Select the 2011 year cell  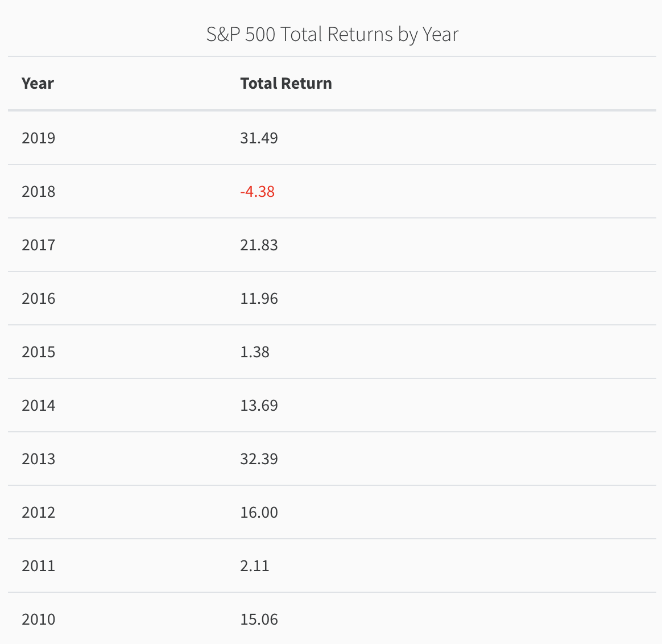click(x=39, y=566)
